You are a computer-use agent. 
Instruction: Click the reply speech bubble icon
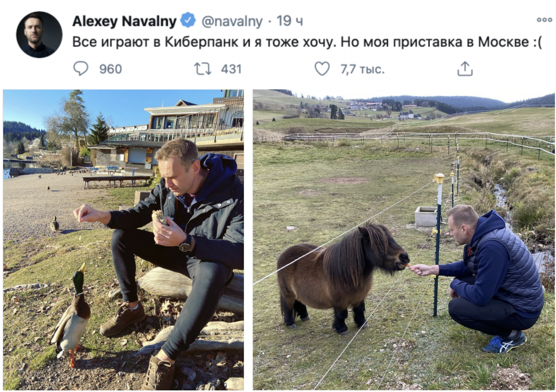click(x=81, y=69)
